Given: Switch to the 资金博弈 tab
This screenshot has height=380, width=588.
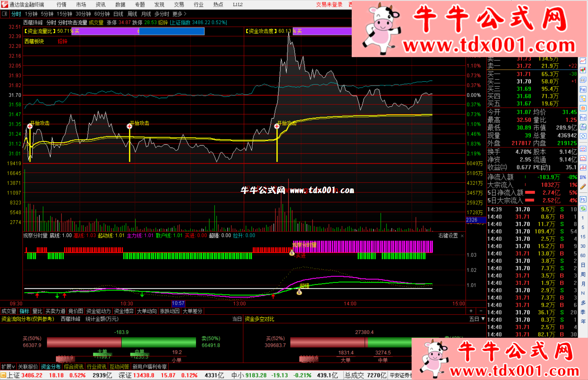Looking at the screenshot, I should [124, 311].
